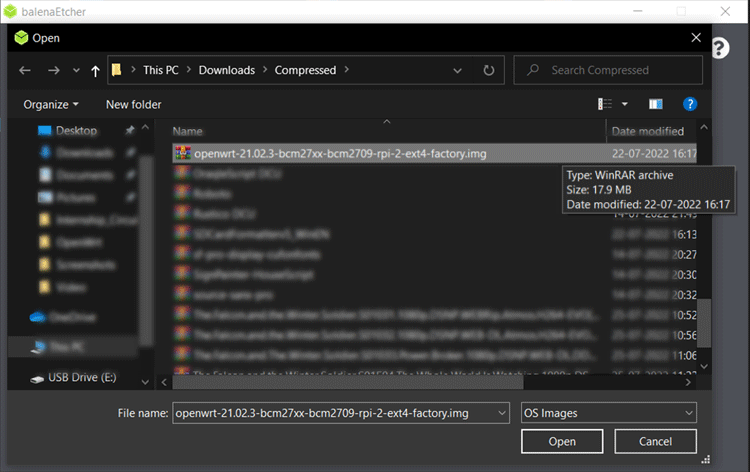Click file list scroll up arrow
Image resolution: width=750 pixels, height=472 pixels.
point(704,127)
